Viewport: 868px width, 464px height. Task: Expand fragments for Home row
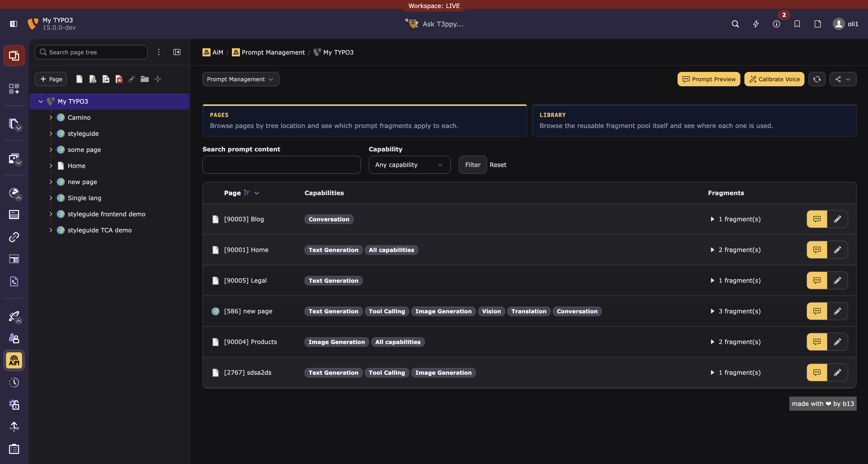[735, 250]
